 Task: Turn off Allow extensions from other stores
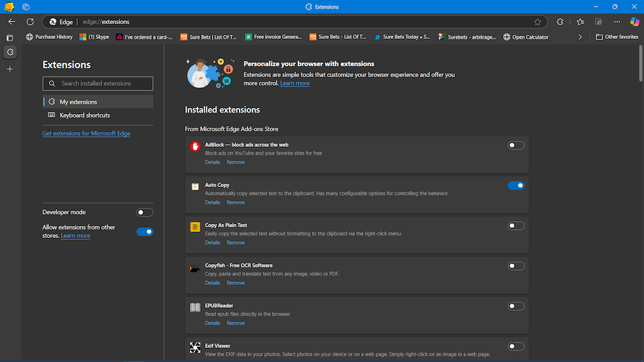(x=145, y=231)
